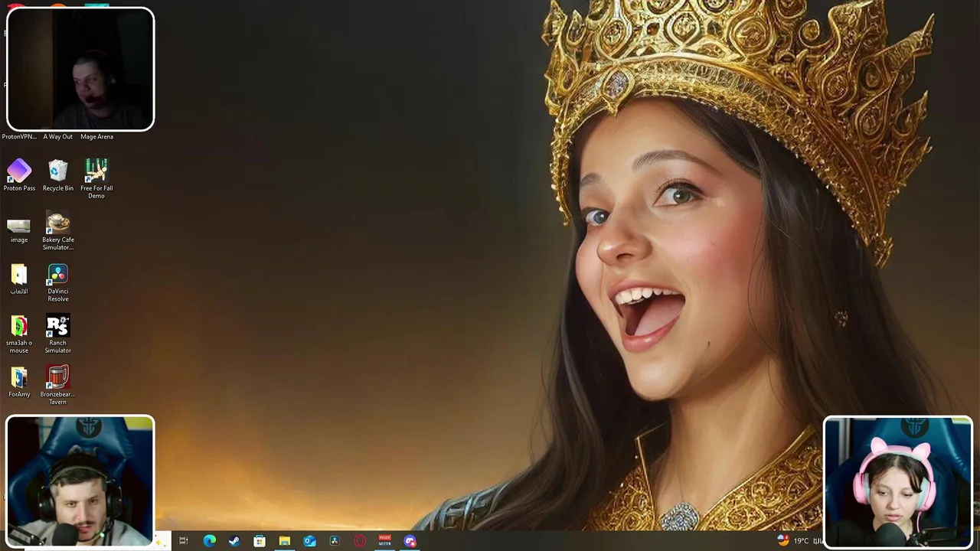This screenshot has height=551, width=980.
Task: Open Outlook from the taskbar
Action: [309, 541]
